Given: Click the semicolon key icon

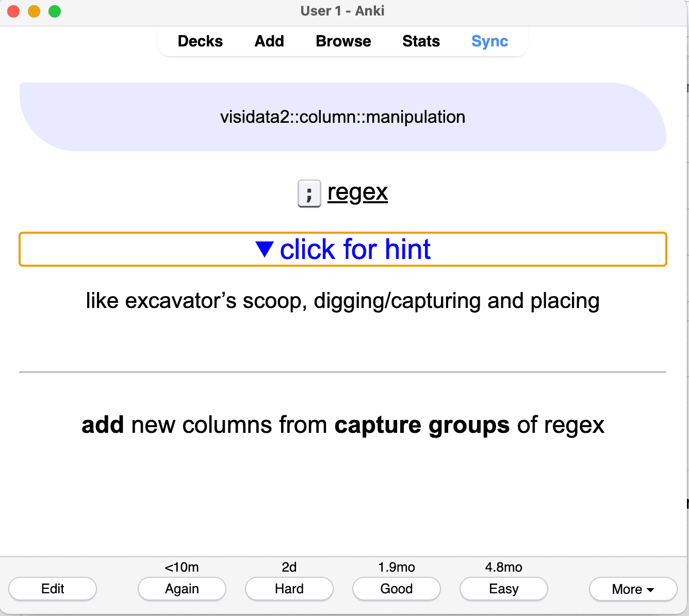Looking at the screenshot, I should pyautogui.click(x=309, y=193).
